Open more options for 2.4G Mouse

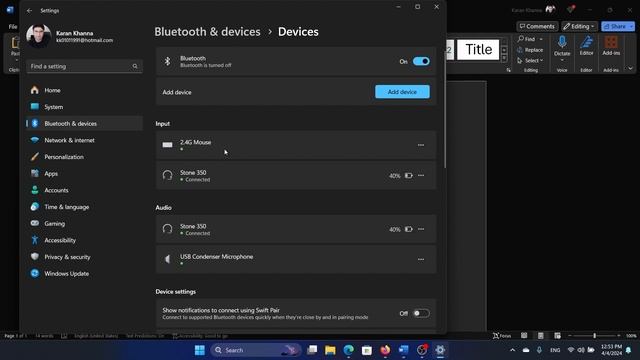(421, 145)
